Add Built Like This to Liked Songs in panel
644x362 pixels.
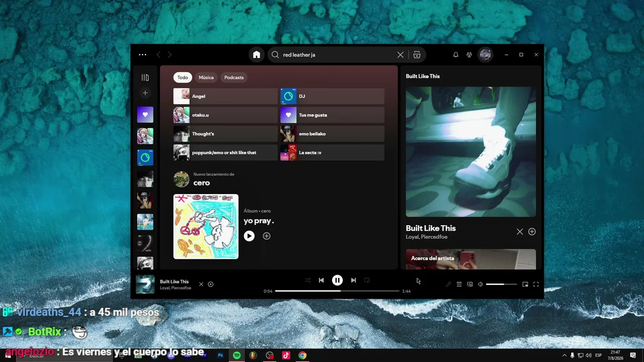[x=532, y=232]
